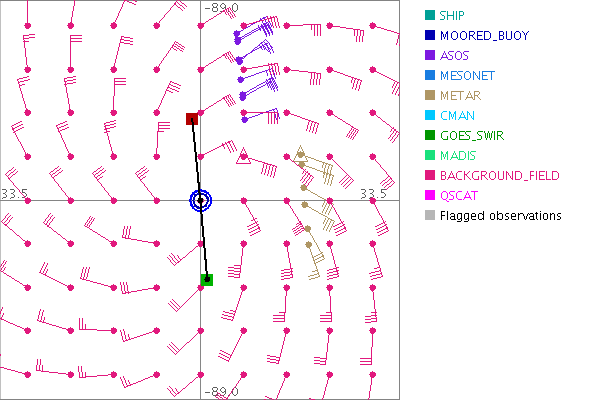600x400 pixels.
Task: Click the blue concentric circle center marker
Action: coord(200,200)
